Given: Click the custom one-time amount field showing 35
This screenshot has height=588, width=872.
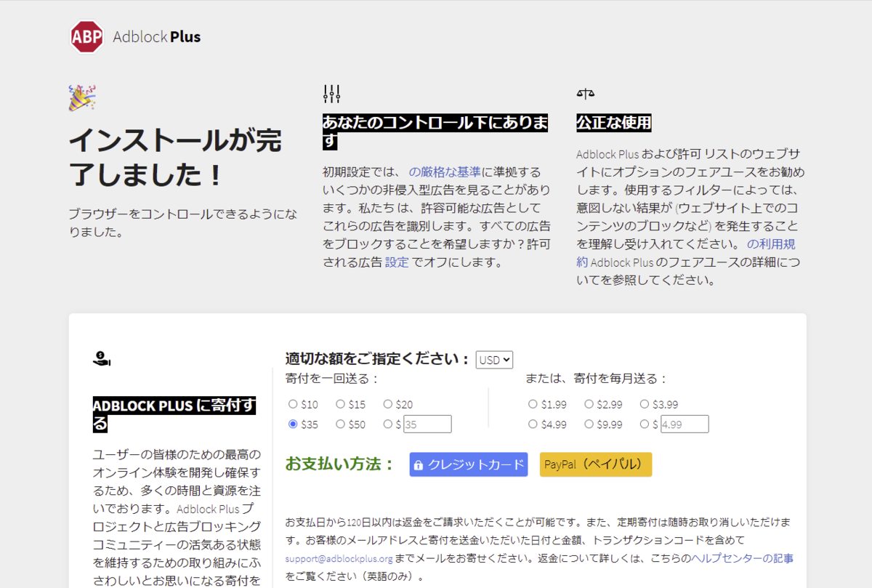Looking at the screenshot, I should point(427,424).
